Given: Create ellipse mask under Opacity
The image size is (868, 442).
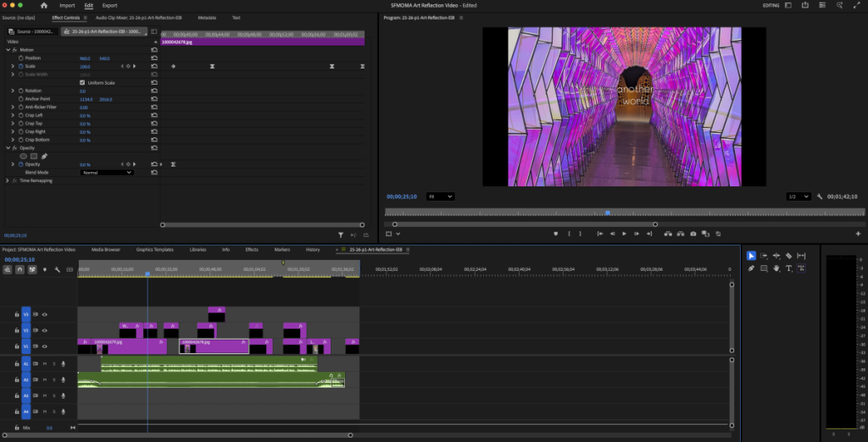Looking at the screenshot, I should pos(23,157).
